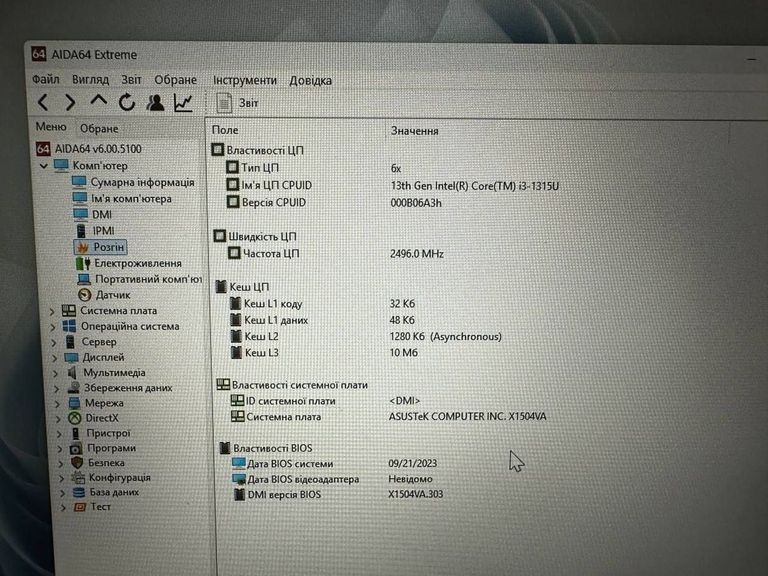768x576 pixels.
Task: Expand the Мультимедіа node
Action: 56,373
